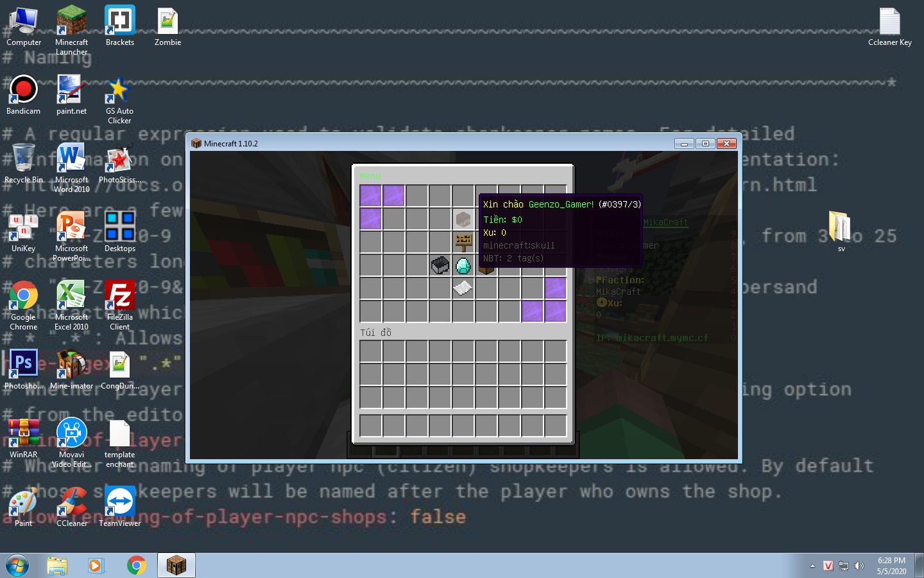Select the CongDun file on the desktop
Screen dimensions: 924x578
(x=120, y=371)
